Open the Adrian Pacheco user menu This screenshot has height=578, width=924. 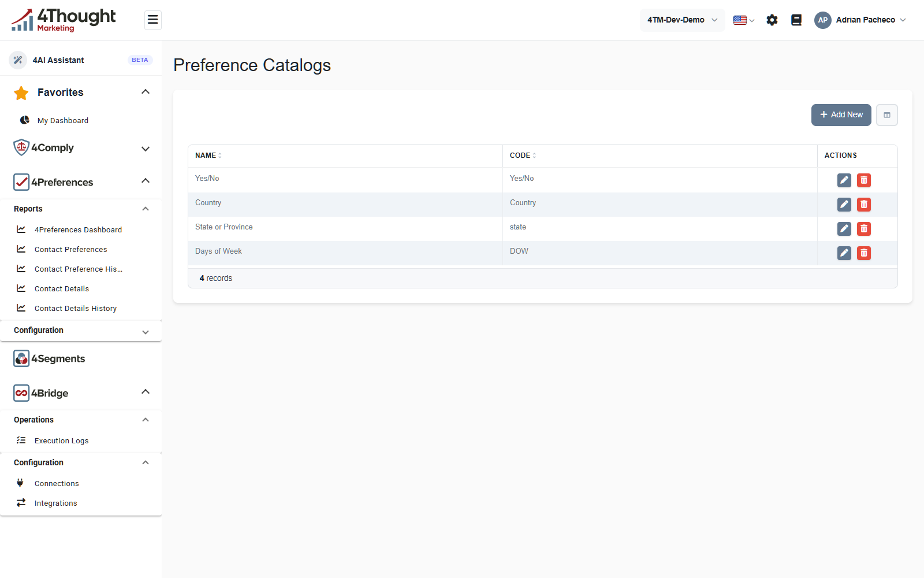pyautogui.click(x=871, y=20)
